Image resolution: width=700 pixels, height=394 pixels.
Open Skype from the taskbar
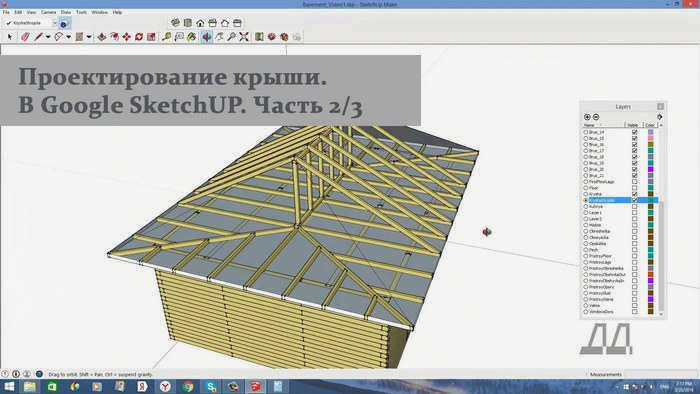click(x=211, y=386)
